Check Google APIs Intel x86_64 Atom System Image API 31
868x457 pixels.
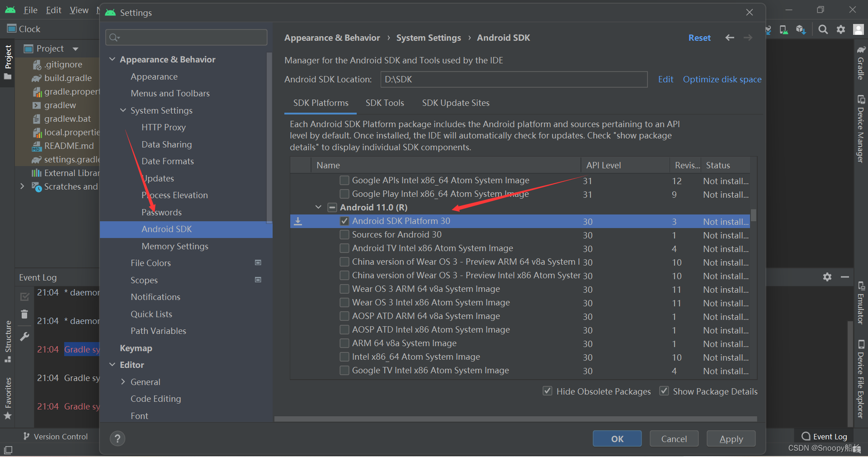[344, 181]
